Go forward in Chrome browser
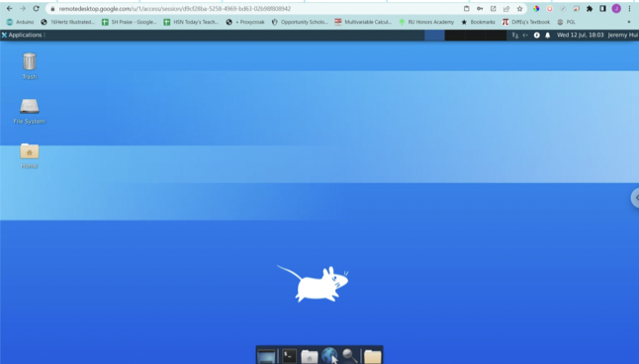 [x=23, y=9]
